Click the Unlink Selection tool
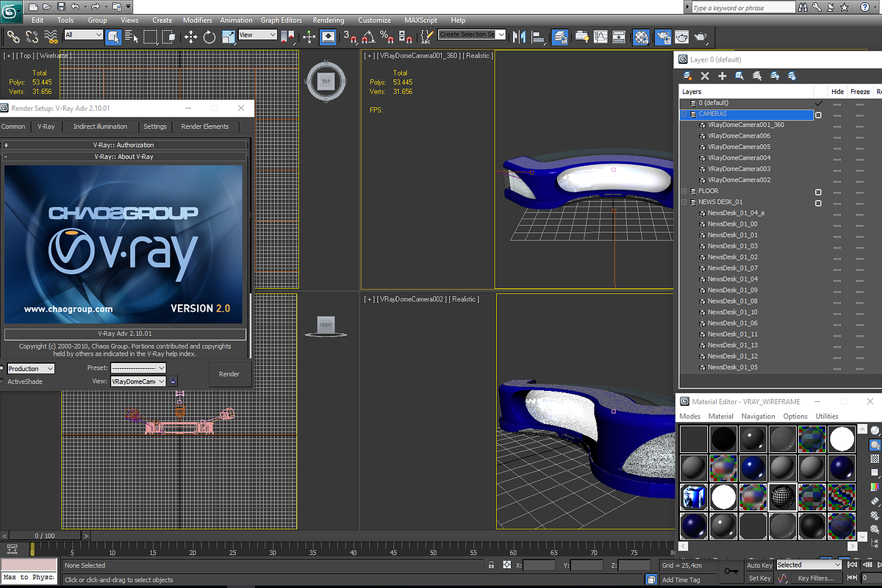Viewport: 882px width, 588px height. tap(32, 36)
